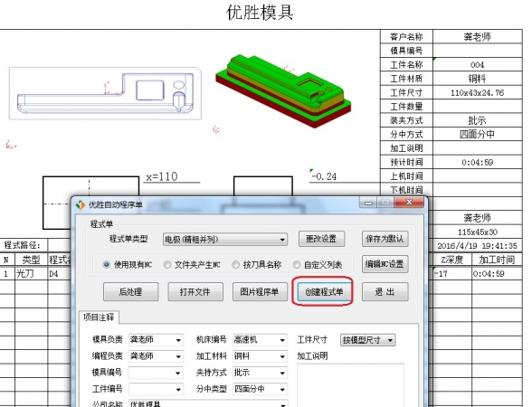Open the 程式单类型 dropdown
The image size is (532, 407).
point(225,240)
